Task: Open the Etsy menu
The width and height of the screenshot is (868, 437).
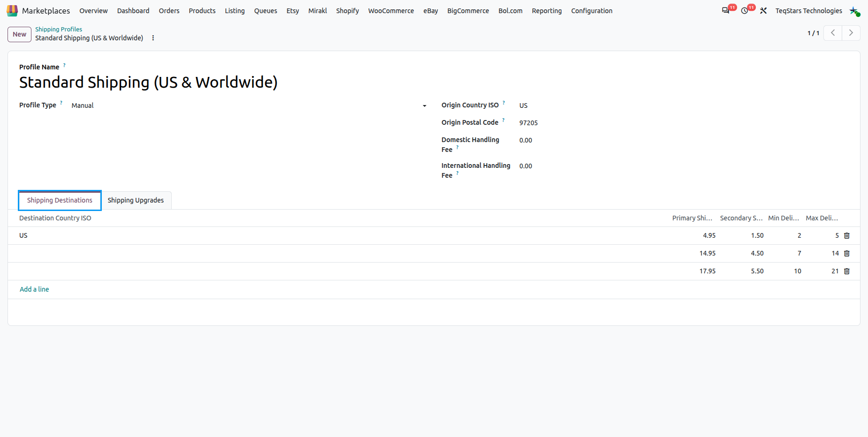Action: (292, 11)
